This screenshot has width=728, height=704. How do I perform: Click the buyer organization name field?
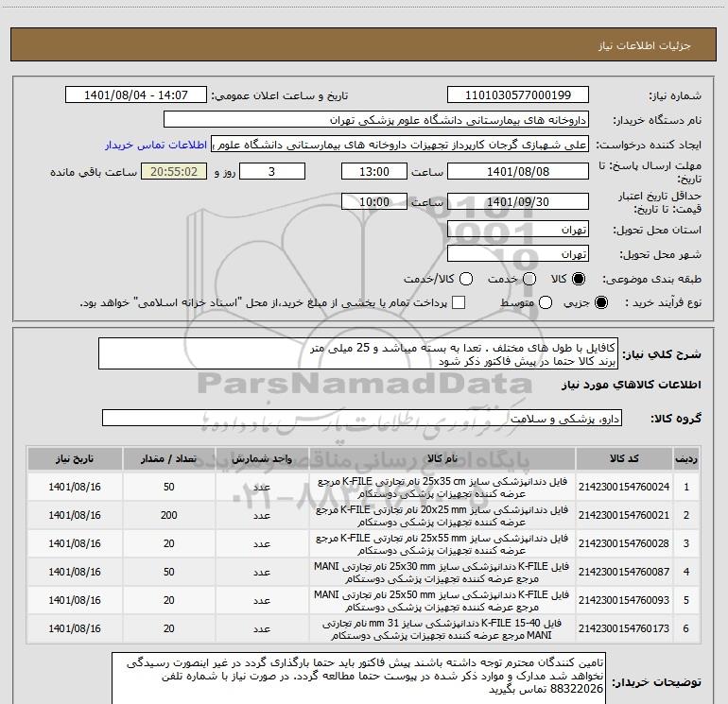(x=376, y=120)
